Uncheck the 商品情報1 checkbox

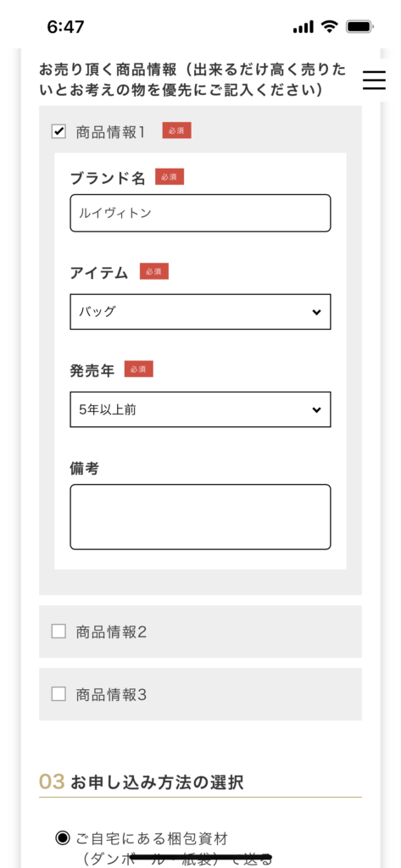58,131
